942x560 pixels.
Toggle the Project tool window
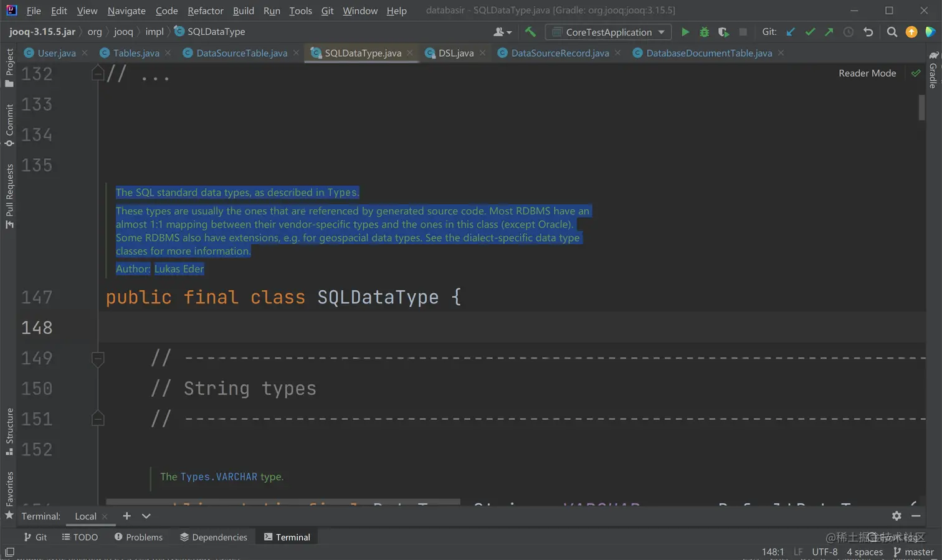click(9, 67)
